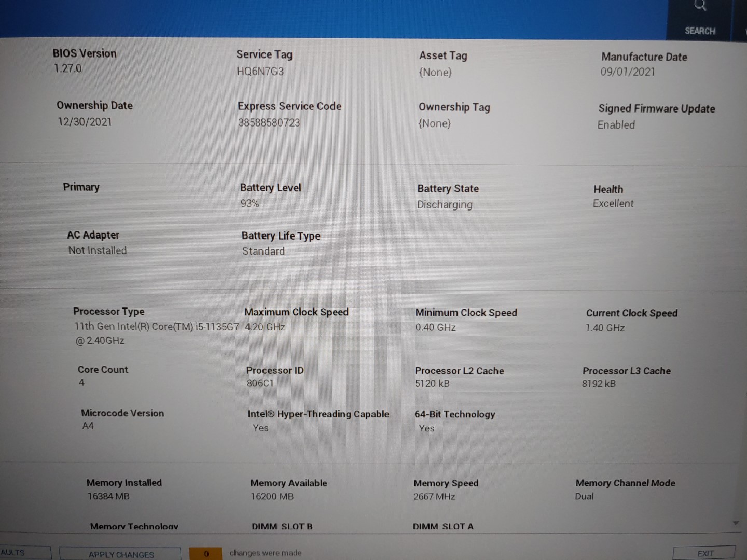Select the Express Service Code 38588580723
Screen dimensions: 747x560
point(269,123)
